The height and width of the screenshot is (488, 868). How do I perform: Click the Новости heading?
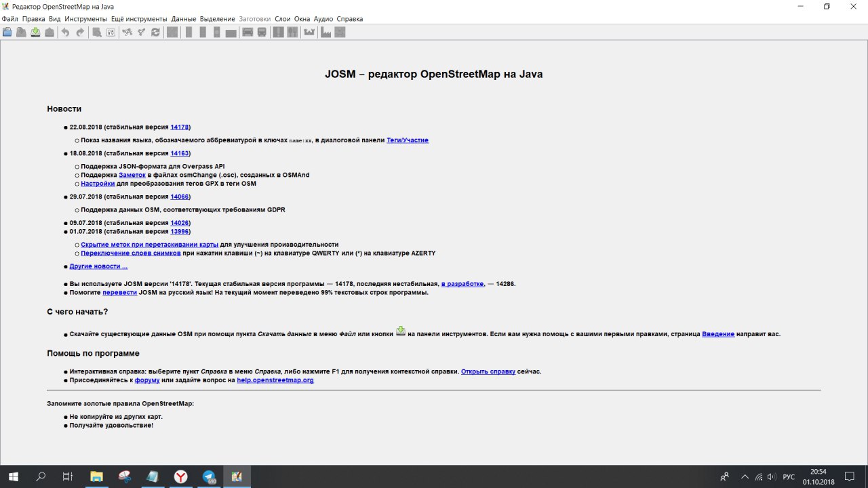point(64,108)
